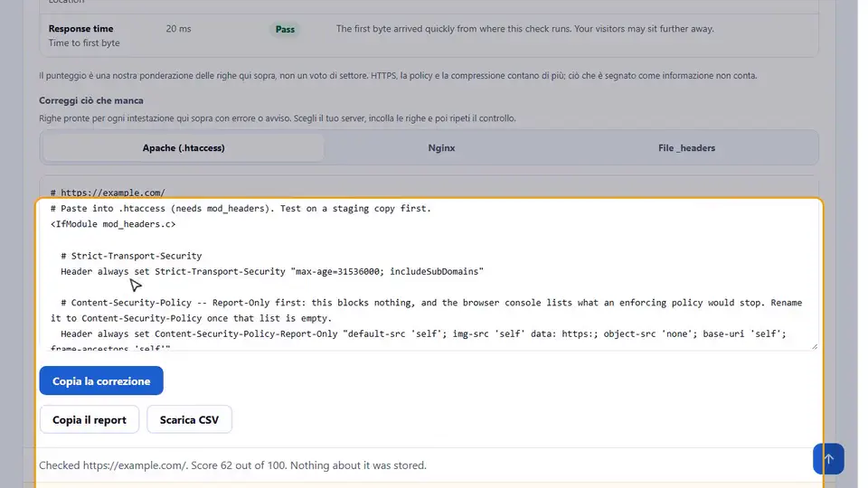Open the File _headers tab
Screen dimensions: 868x488
pyautogui.click(x=686, y=147)
